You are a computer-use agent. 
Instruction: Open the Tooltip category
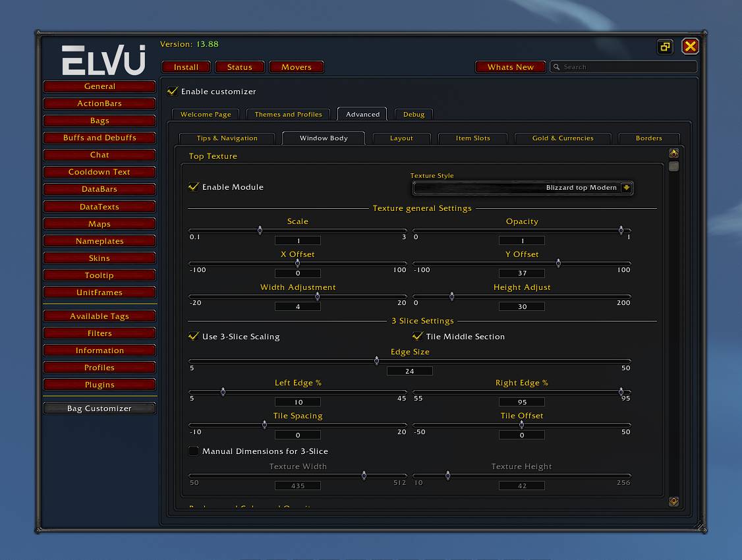100,275
